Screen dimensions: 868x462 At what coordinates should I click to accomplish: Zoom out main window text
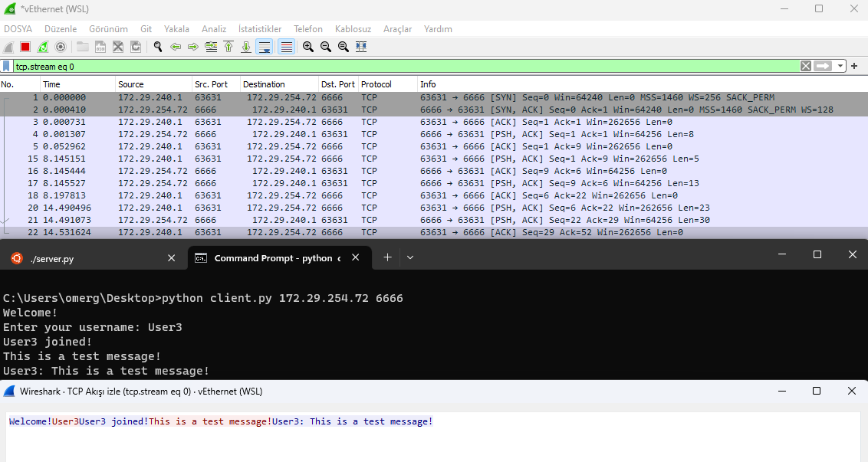coord(326,47)
